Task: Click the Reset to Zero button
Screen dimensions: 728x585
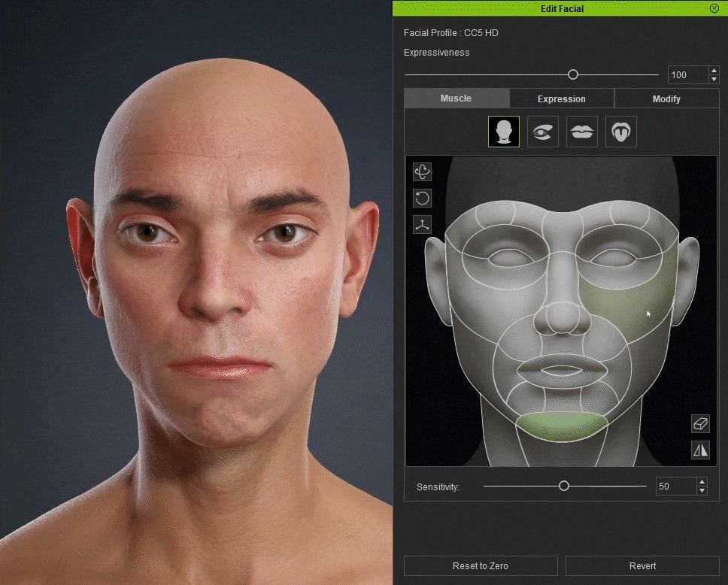Action: (481, 566)
